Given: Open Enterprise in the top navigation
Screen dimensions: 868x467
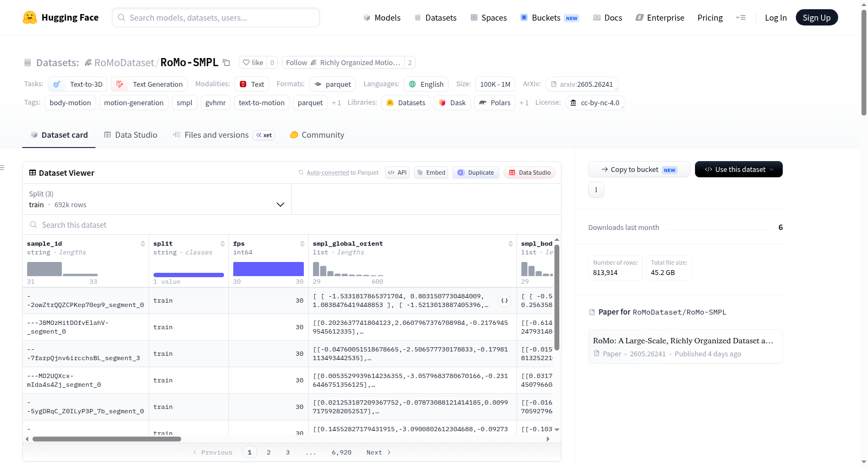Looking at the screenshot, I should tap(660, 18).
